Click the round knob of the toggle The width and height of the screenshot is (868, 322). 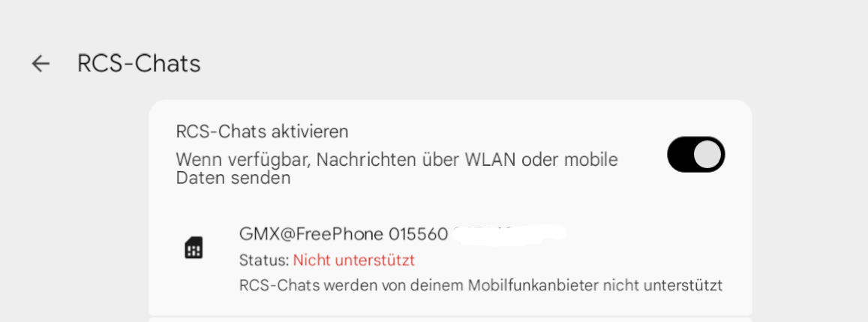tap(707, 154)
